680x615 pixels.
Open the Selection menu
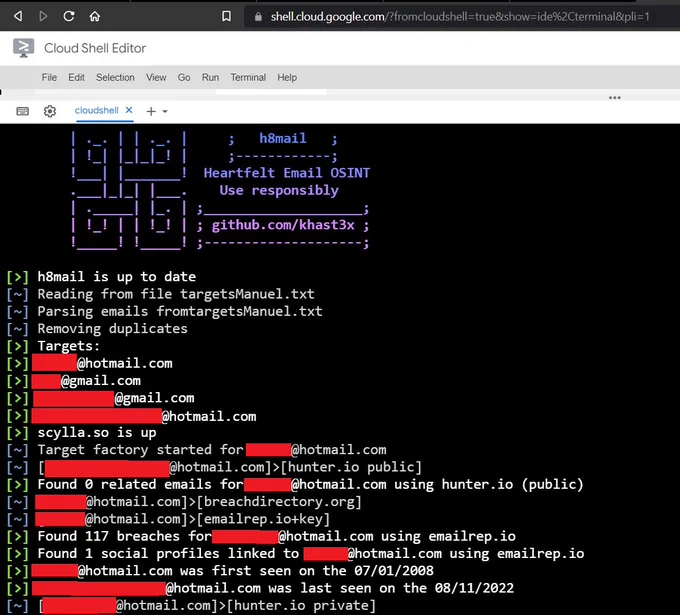[115, 77]
